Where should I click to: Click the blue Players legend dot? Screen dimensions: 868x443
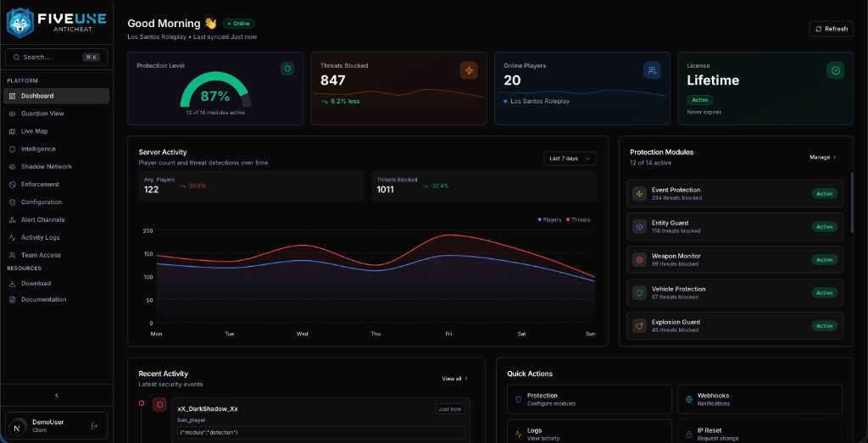coord(540,219)
